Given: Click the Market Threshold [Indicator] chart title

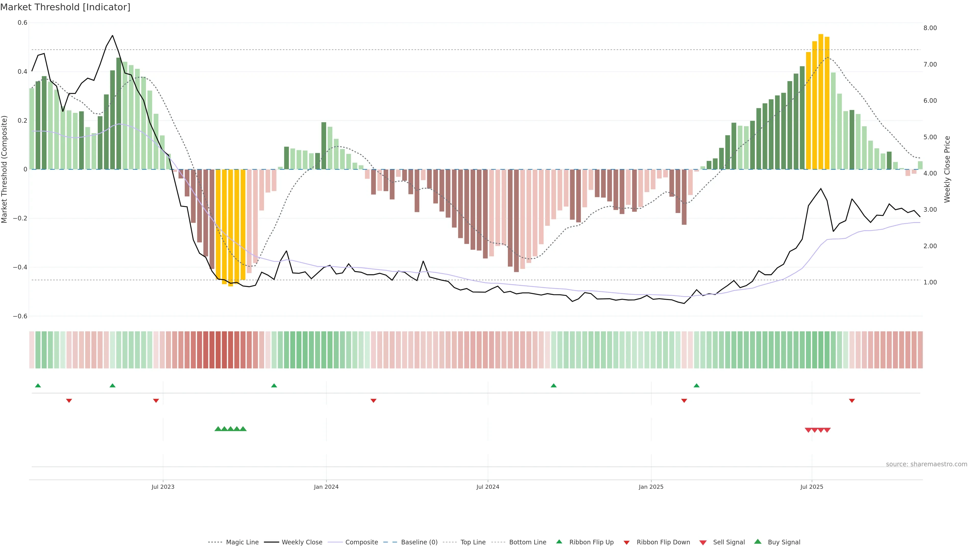Looking at the screenshot, I should (x=65, y=7).
